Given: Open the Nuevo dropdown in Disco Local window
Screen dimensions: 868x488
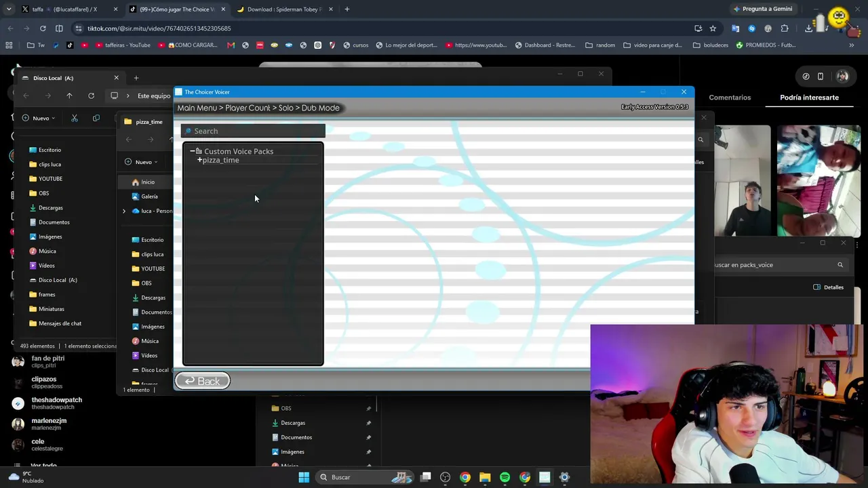Looking at the screenshot, I should (x=39, y=118).
